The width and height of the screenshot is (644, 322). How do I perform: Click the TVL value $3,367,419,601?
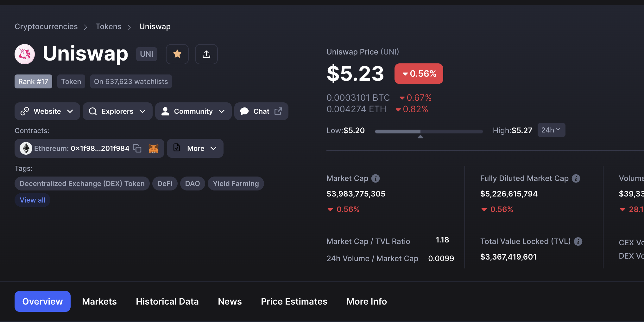coord(508,257)
